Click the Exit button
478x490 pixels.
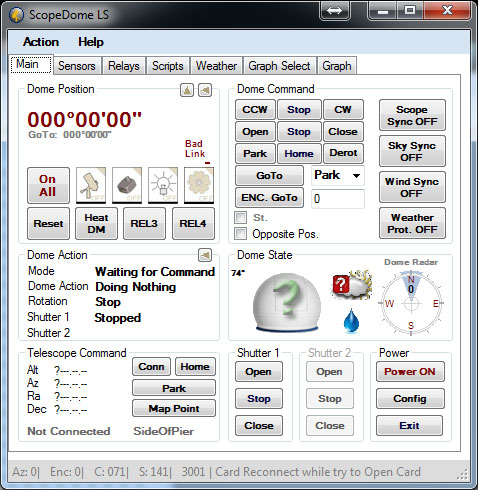pyautogui.click(x=409, y=426)
